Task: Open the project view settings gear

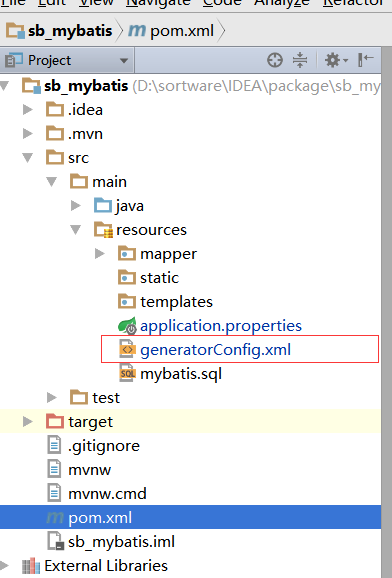Action: pyautogui.click(x=336, y=60)
